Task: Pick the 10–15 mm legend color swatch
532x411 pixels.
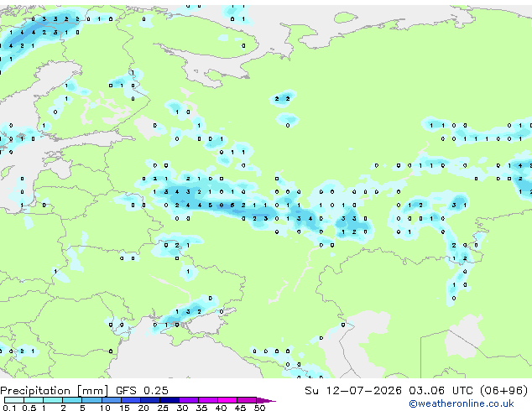Action: (x=112, y=400)
